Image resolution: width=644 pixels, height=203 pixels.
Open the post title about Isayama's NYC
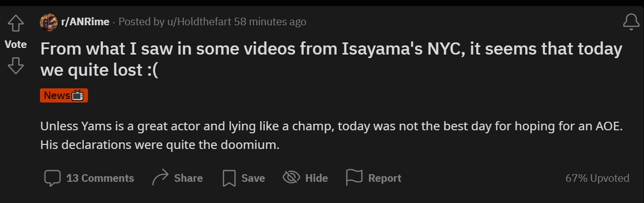[331, 59]
